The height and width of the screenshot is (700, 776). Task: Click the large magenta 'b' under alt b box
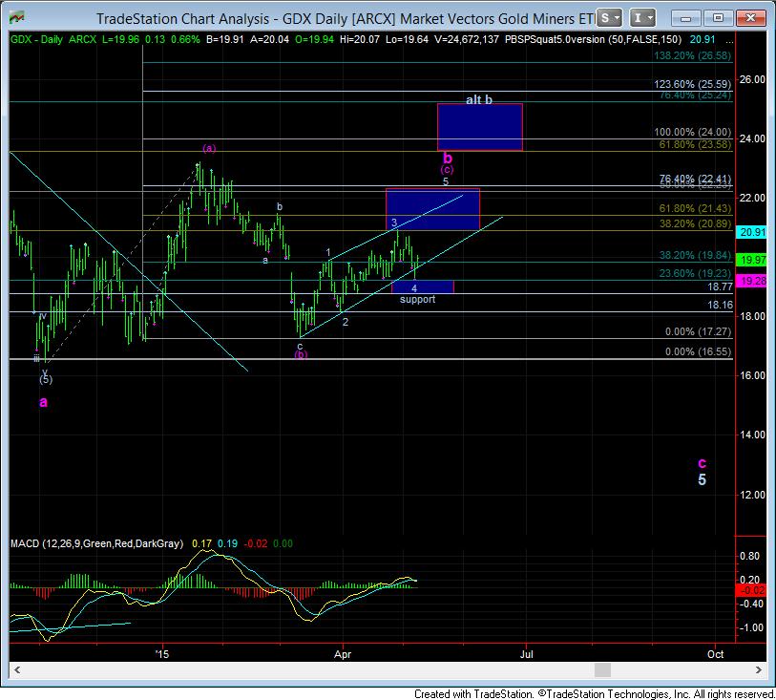448,159
